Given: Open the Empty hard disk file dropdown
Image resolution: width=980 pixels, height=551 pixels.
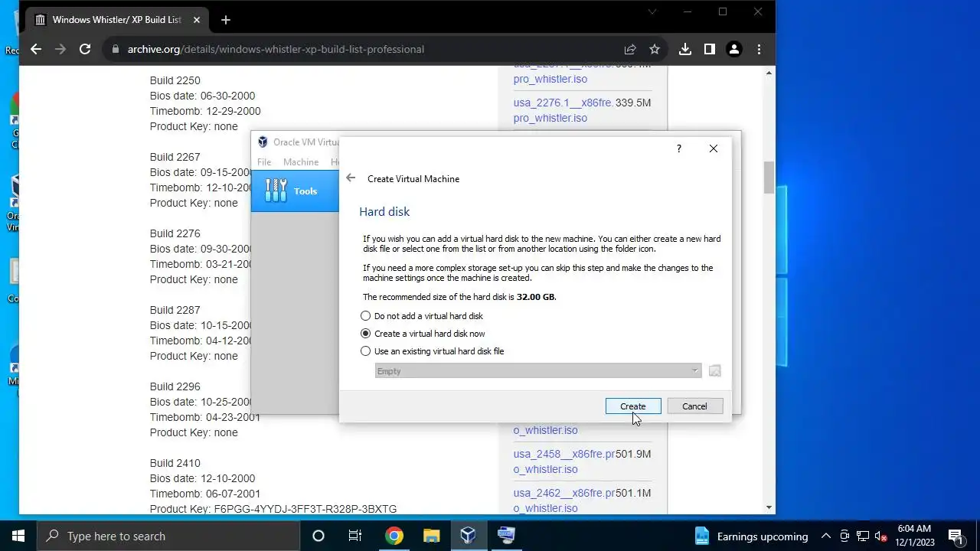Looking at the screenshot, I should (x=537, y=371).
